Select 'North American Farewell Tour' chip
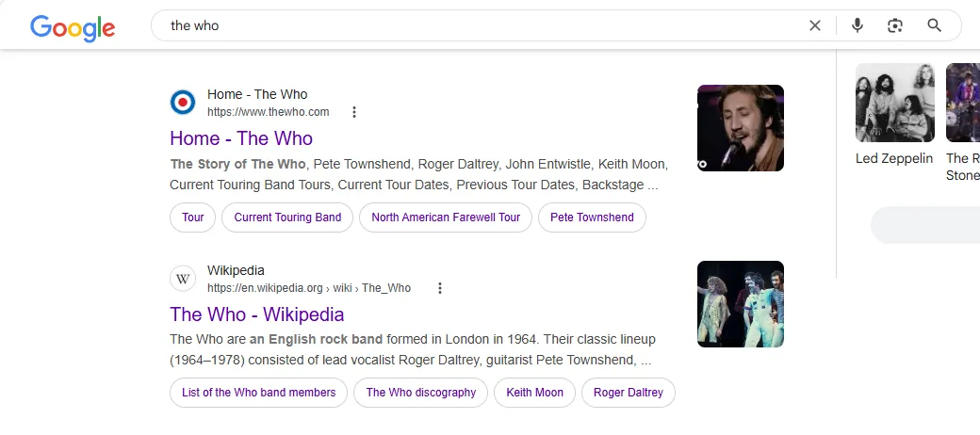980x435 pixels. coord(446,217)
